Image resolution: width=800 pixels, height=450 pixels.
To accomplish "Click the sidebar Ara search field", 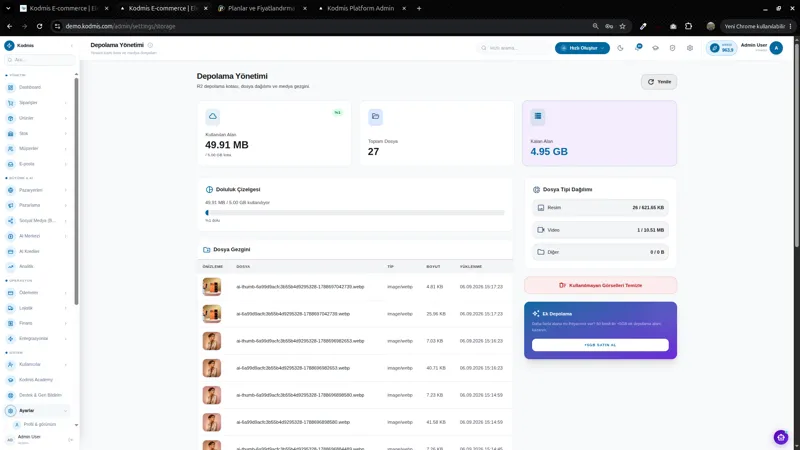I will 39,60.
